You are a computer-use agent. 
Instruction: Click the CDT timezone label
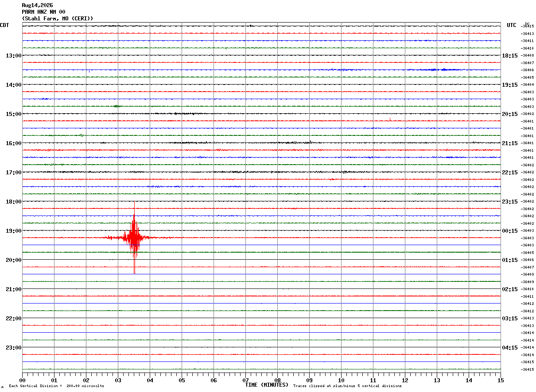pos(4,25)
